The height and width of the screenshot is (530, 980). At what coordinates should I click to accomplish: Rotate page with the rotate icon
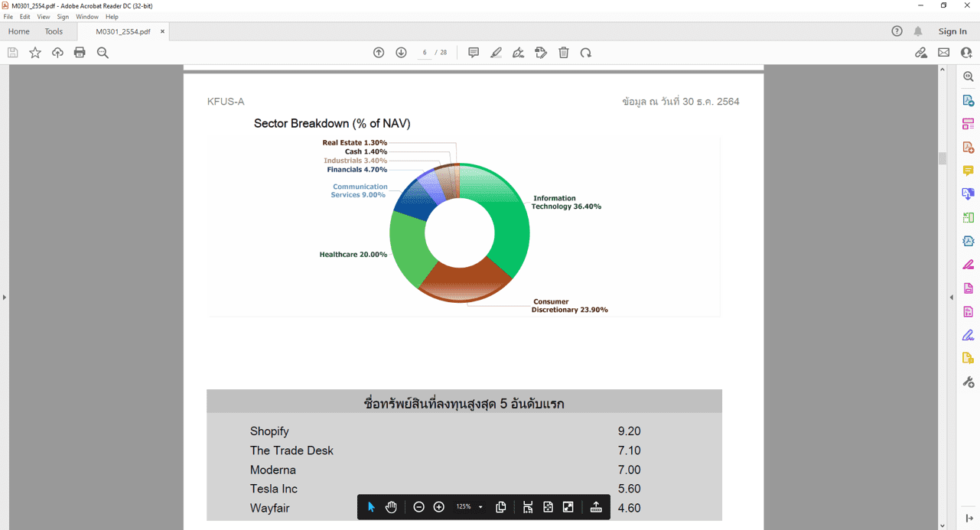(586, 53)
